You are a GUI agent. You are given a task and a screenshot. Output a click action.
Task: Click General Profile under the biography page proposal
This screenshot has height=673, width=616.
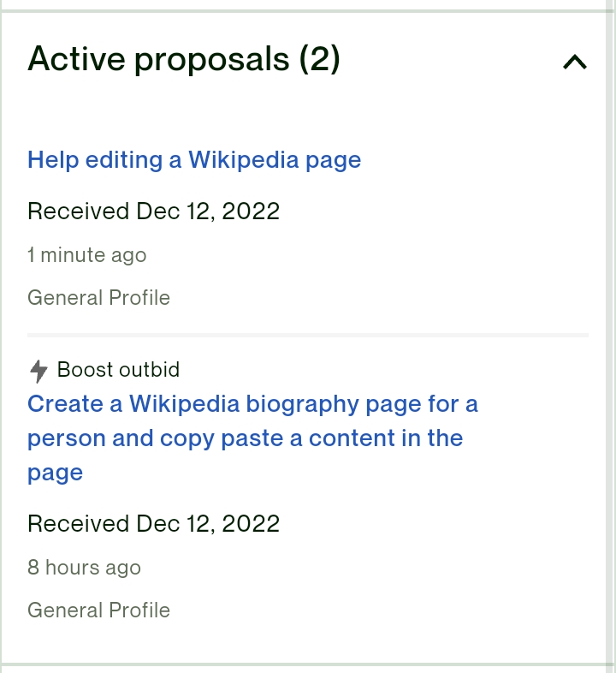click(98, 610)
